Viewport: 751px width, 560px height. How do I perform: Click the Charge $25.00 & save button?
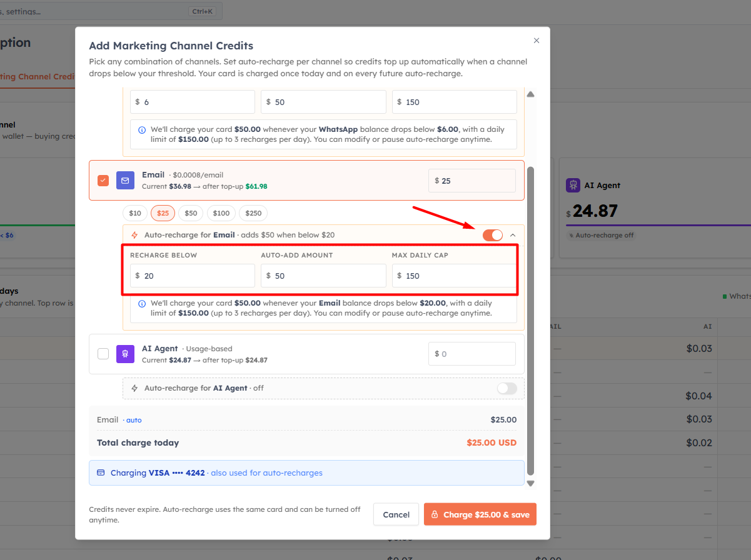click(x=480, y=514)
